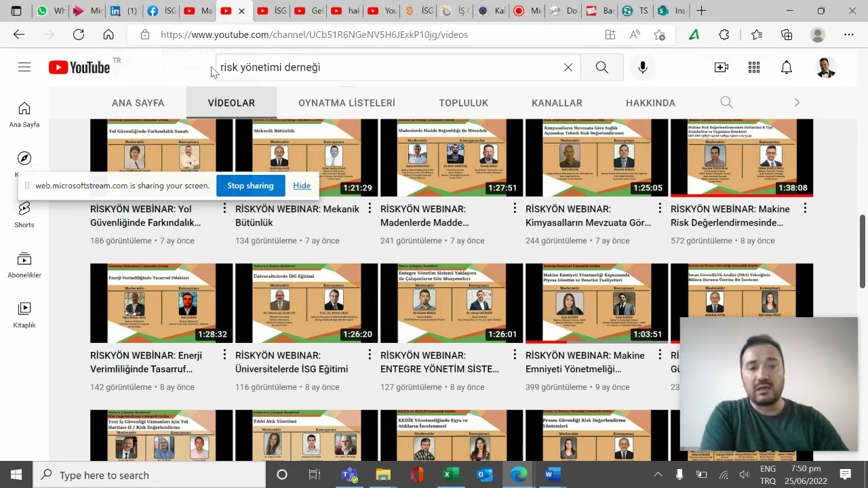Open the Enerji Verimliliğinde Tasarruf video title
The image size is (868, 488).
pos(146,362)
